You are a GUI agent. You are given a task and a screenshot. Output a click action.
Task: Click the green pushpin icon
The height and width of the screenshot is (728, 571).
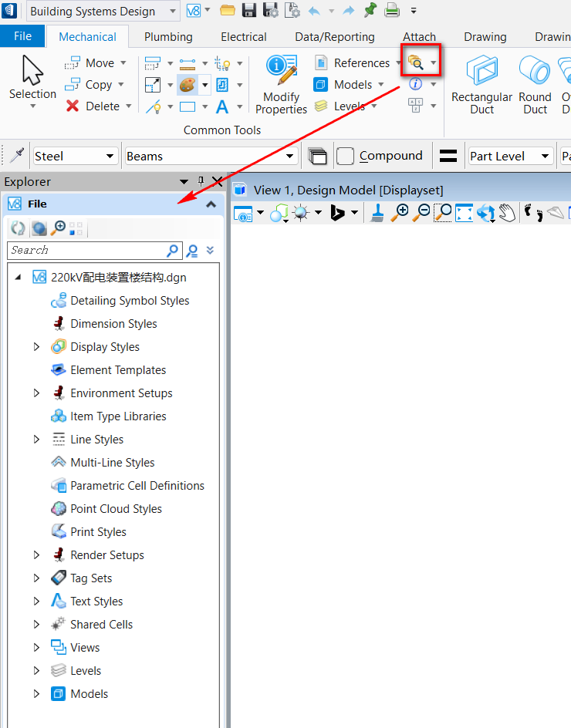click(x=370, y=10)
